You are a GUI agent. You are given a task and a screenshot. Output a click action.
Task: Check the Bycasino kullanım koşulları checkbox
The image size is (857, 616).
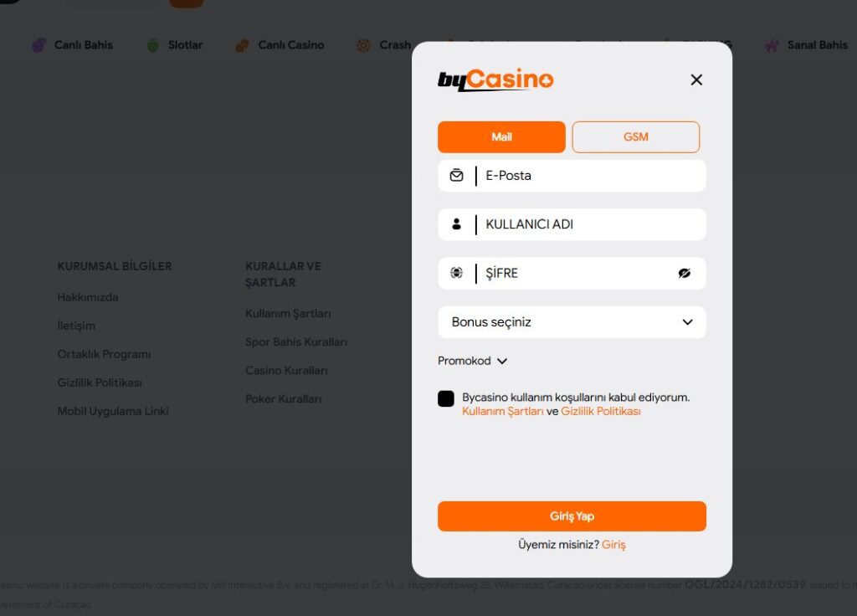[x=446, y=398]
